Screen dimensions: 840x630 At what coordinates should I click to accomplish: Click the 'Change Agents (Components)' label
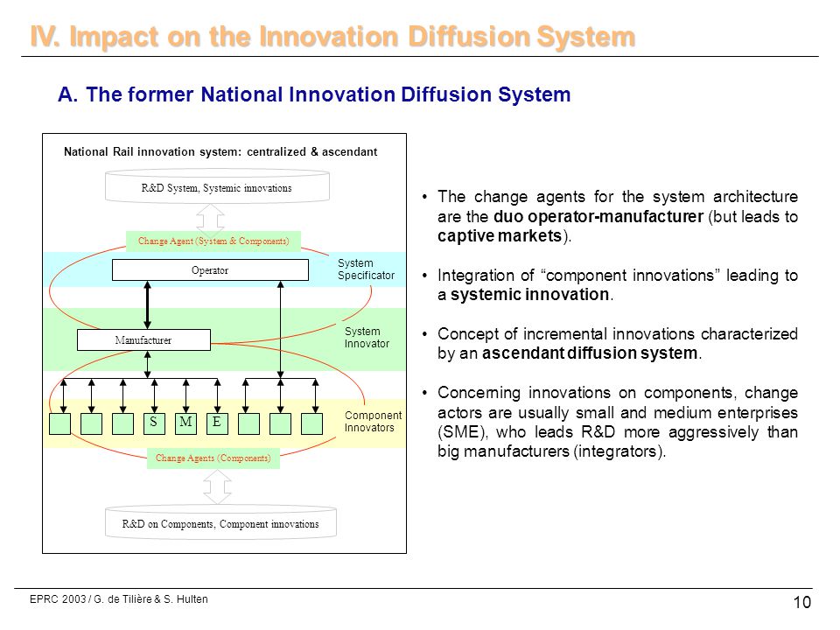click(x=213, y=458)
